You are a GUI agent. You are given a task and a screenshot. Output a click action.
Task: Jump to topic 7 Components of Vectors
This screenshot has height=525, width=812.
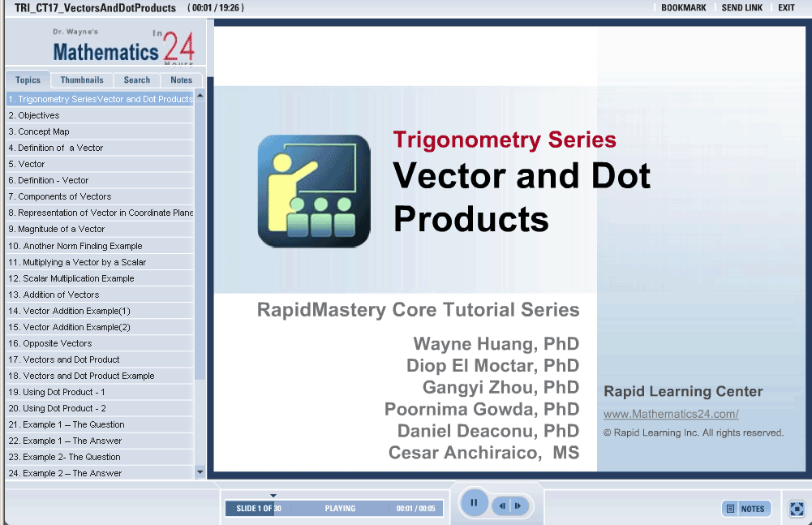click(x=100, y=196)
